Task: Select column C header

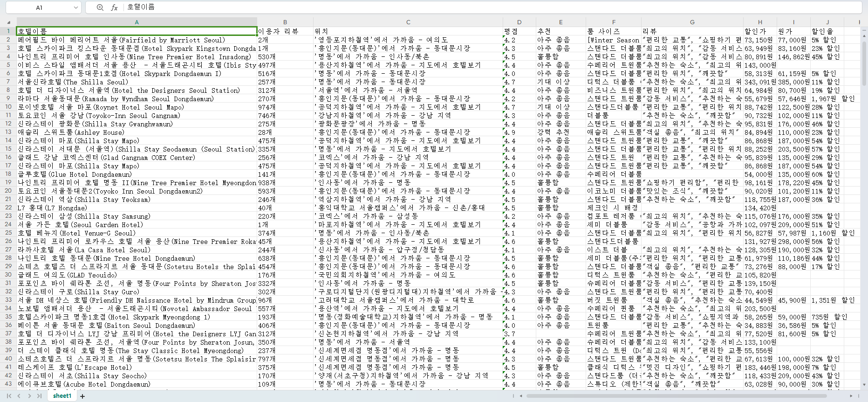Action: [408, 22]
